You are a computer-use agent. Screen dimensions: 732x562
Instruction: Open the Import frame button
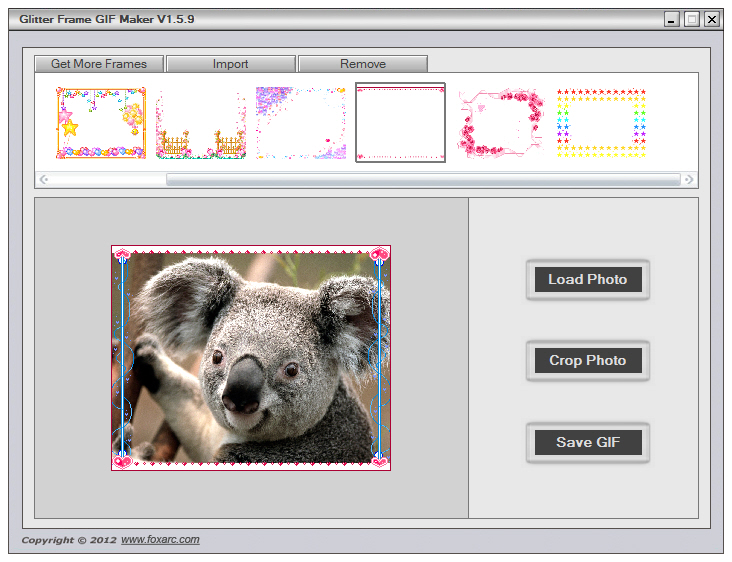[231, 64]
